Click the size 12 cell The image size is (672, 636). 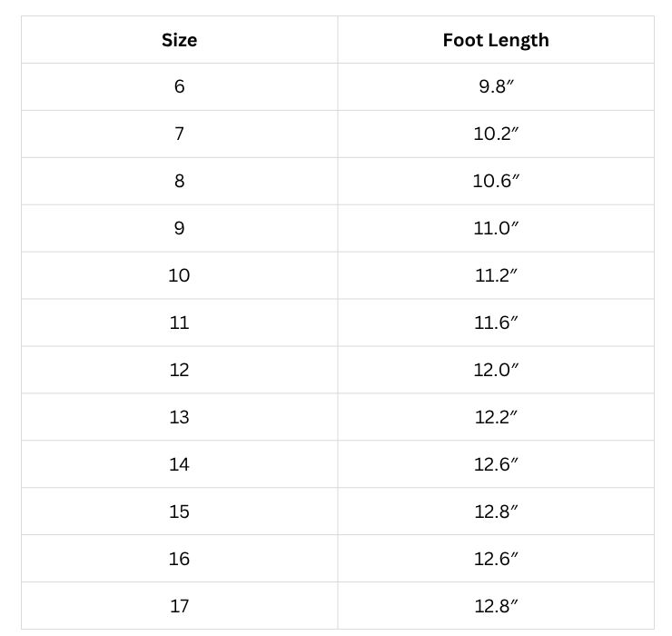tap(179, 370)
